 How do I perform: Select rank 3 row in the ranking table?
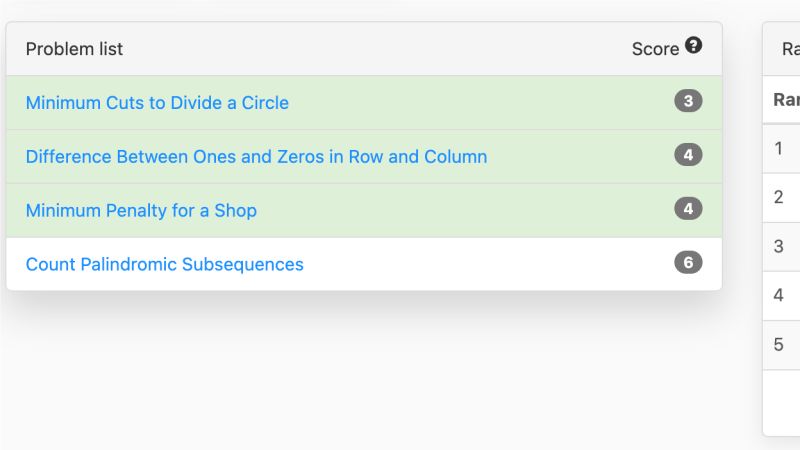pos(782,246)
